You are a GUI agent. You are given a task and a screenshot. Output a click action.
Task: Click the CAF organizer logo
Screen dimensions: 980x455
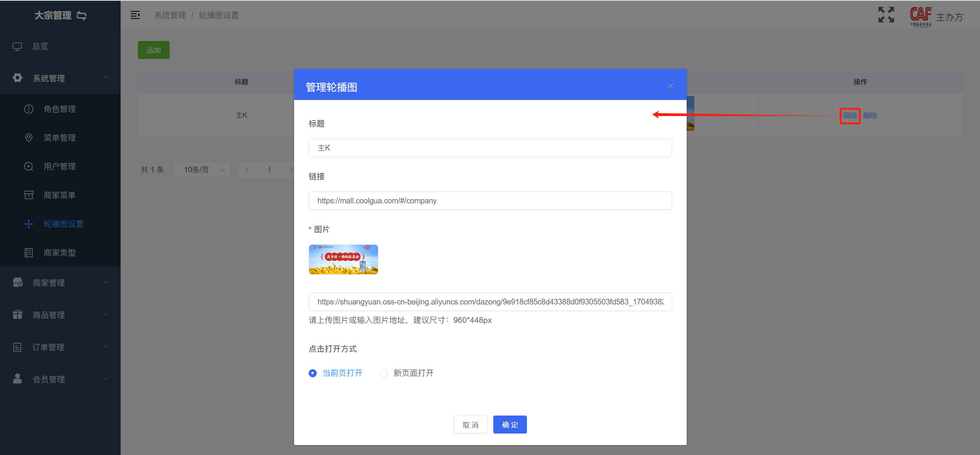pyautogui.click(x=921, y=16)
